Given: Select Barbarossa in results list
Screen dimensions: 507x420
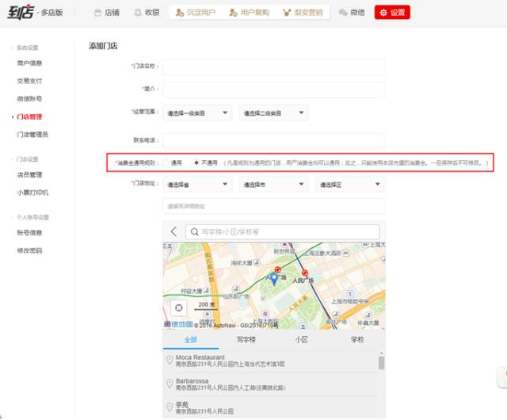Looking at the screenshot, I should (x=270, y=384).
